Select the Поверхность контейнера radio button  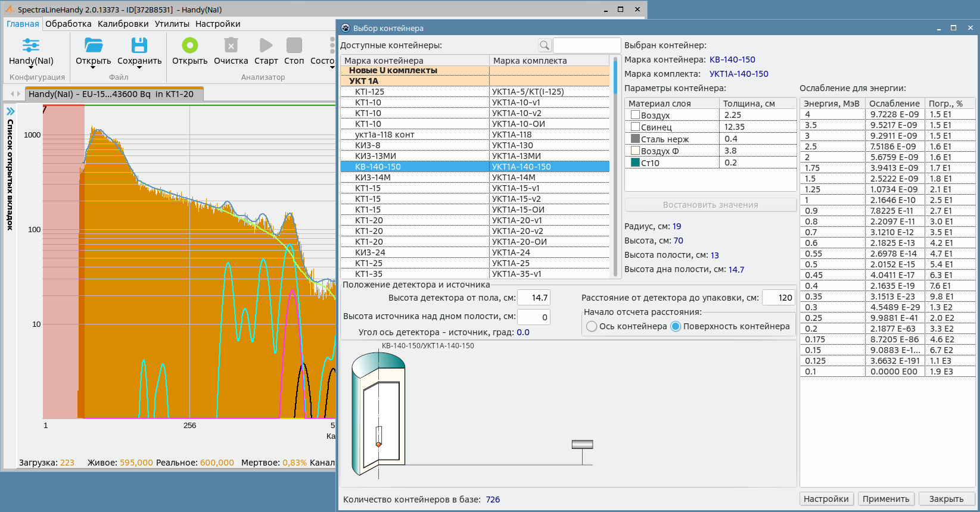[x=676, y=326]
